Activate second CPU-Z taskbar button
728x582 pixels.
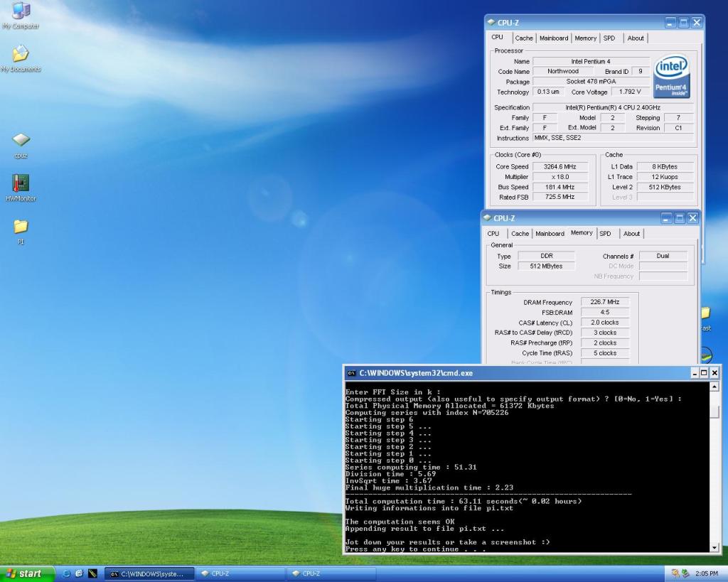[x=331, y=574]
